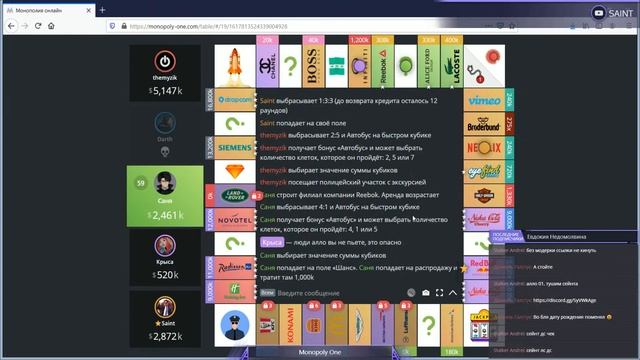Select the Land Rover property cell
The image size is (640, 360).
[x=235, y=196]
